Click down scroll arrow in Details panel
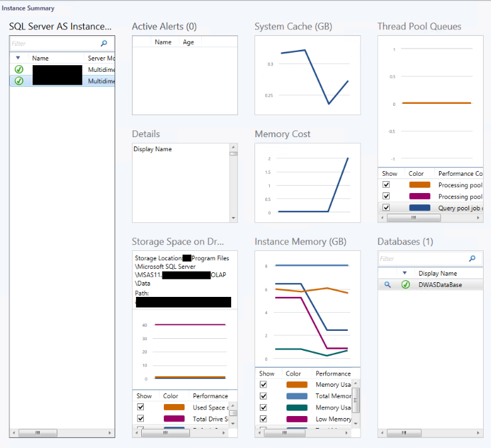Viewport: 491px width, 448px height. [233, 218]
